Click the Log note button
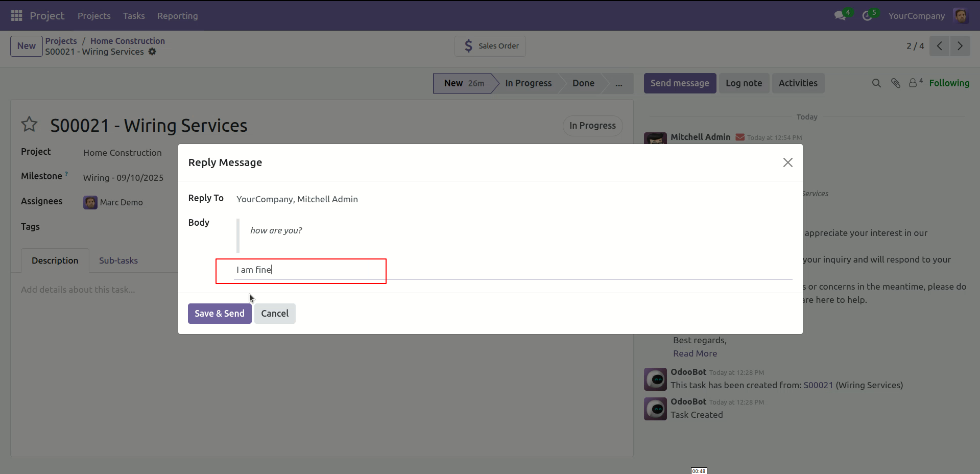 pos(744,83)
